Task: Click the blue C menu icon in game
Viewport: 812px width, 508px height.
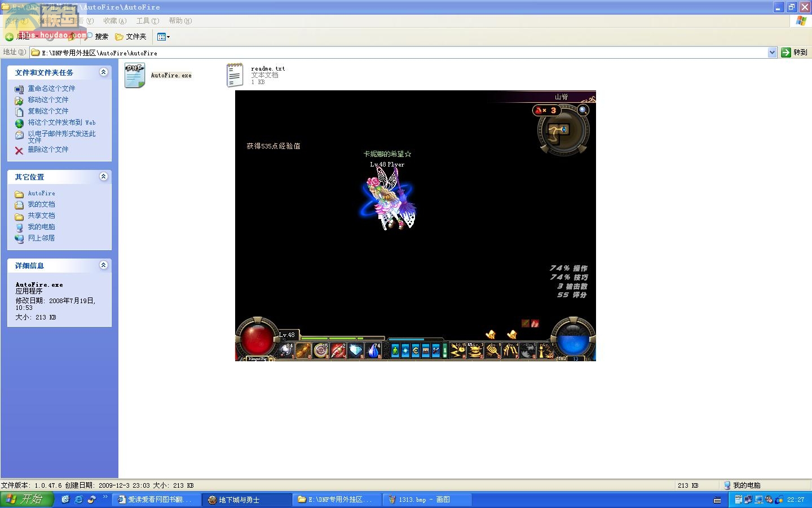Action: click(416, 351)
